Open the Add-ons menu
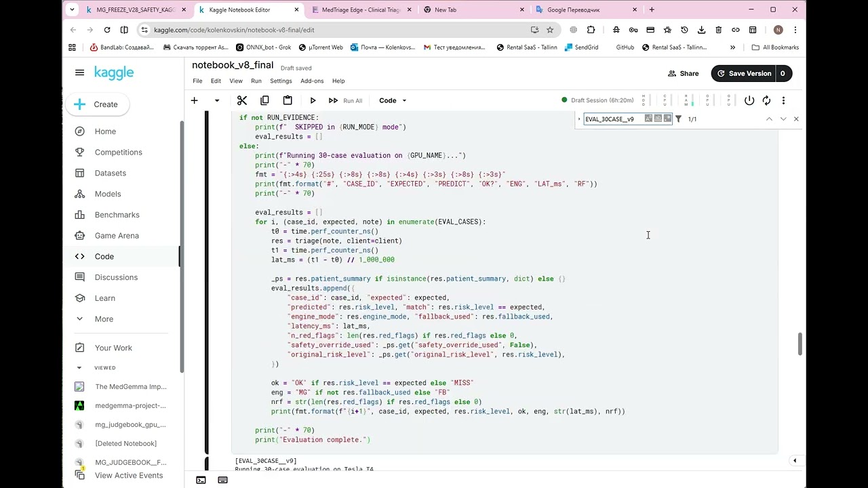The image size is (868, 488). (x=312, y=81)
